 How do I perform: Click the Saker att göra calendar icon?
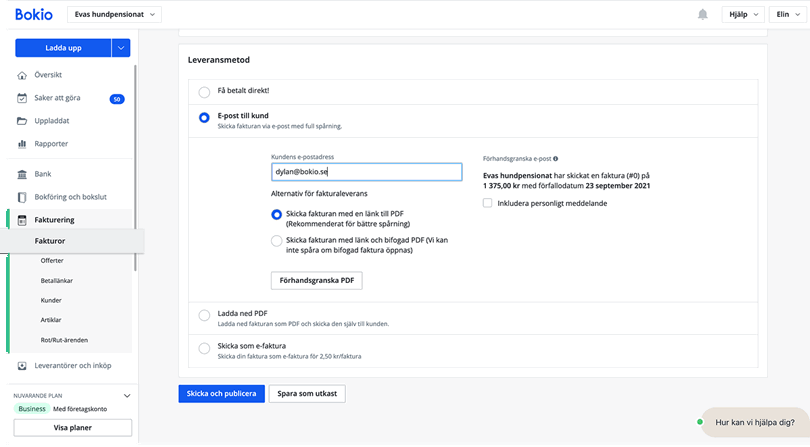click(x=22, y=98)
